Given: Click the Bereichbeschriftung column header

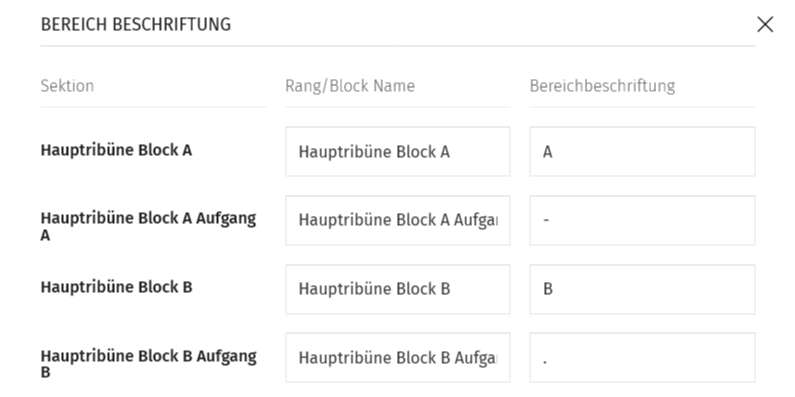Looking at the screenshot, I should click(x=602, y=86).
